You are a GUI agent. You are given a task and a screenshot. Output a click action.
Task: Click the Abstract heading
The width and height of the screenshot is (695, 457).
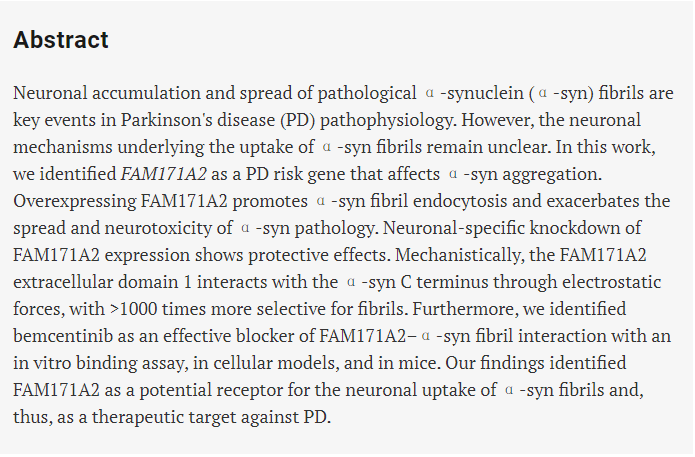(x=61, y=41)
